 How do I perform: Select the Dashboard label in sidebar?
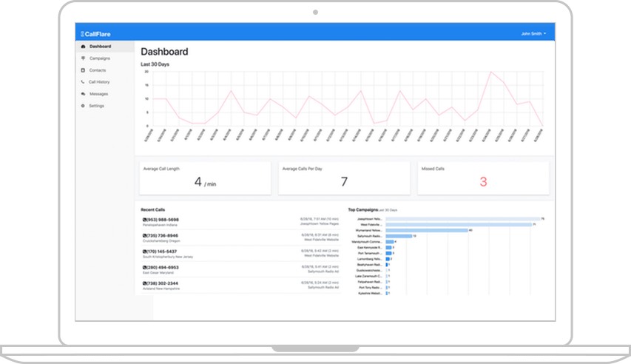click(100, 47)
